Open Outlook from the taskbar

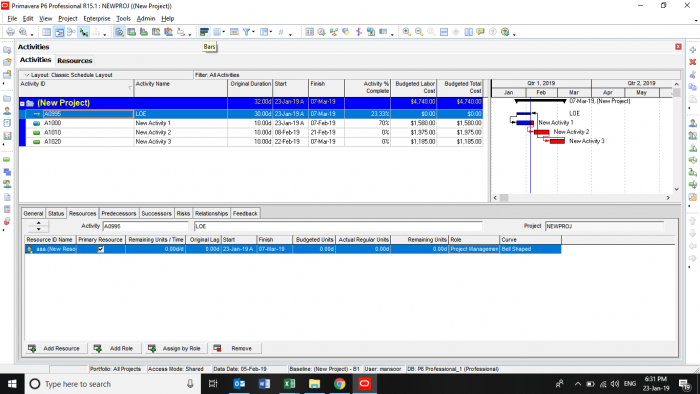[x=239, y=384]
